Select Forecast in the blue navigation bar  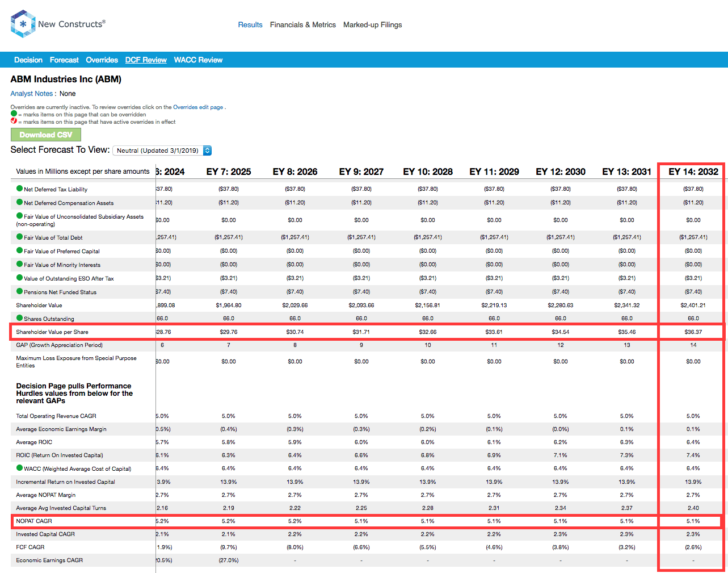point(64,60)
